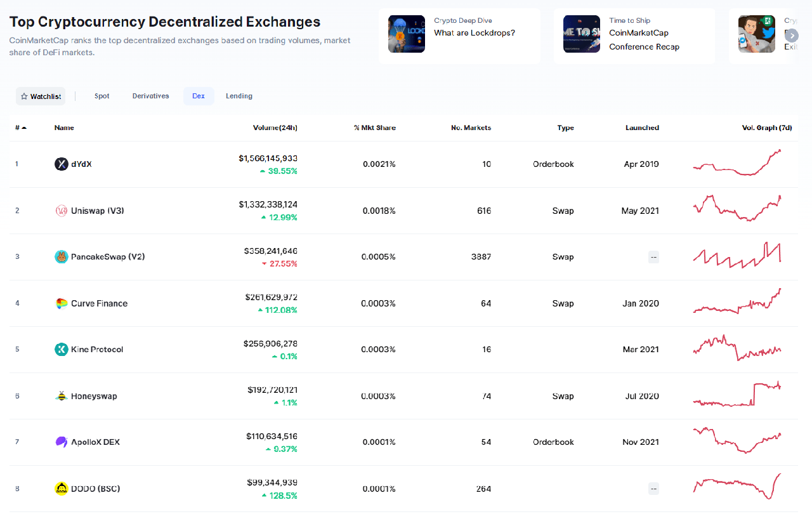Open the PancakeSwap (V2) exchange link
This screenshot has height=514, width=812.
coord(108,257)
